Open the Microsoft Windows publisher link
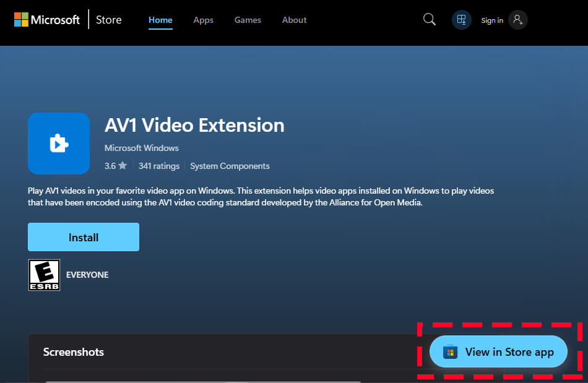The image size is (588, 383). point(142,148)
